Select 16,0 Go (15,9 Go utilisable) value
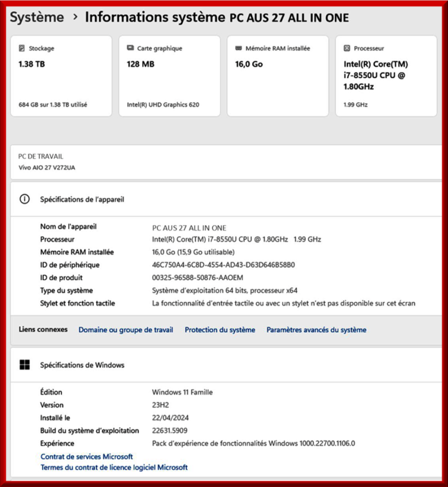The width and height of the screenshot is (448, 487). [x=193, y=252]
